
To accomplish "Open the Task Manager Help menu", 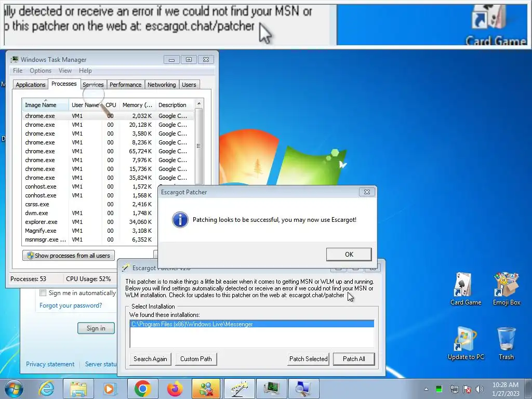I will click(85, 71).
